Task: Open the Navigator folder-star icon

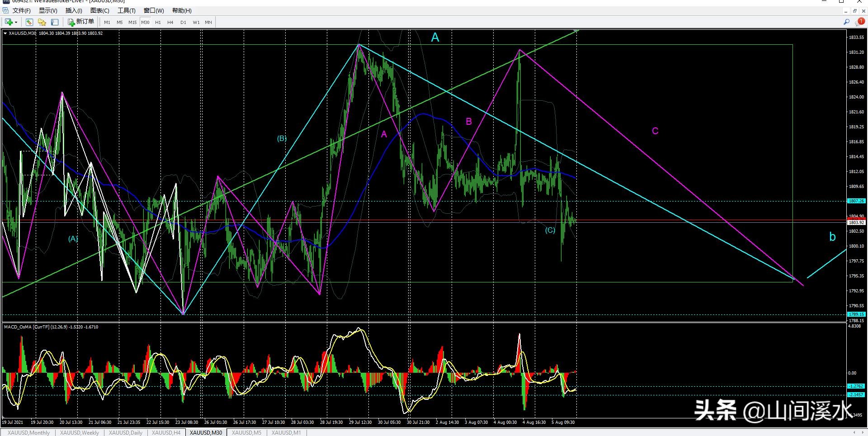Action: point(42,22)
